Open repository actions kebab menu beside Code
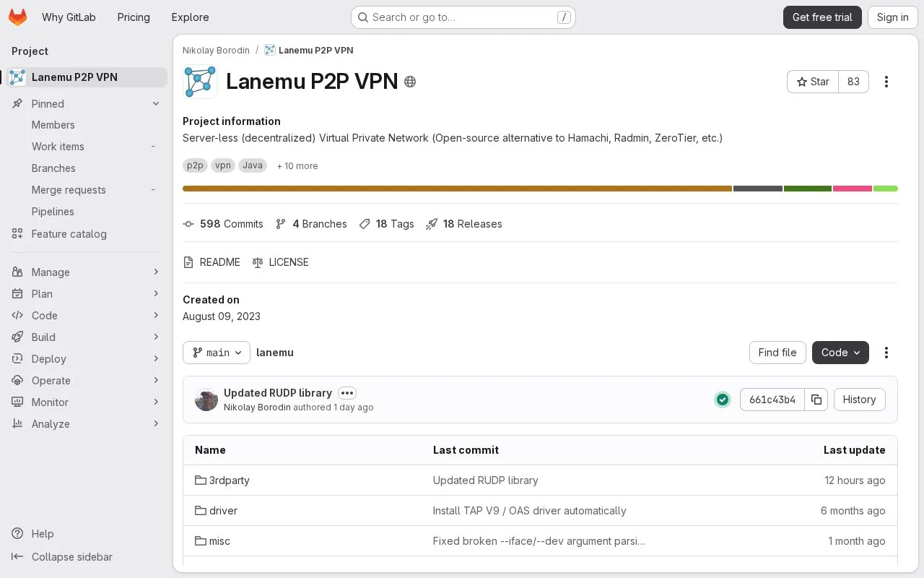Viewport: 924px width, 578px height. (886, 353)
